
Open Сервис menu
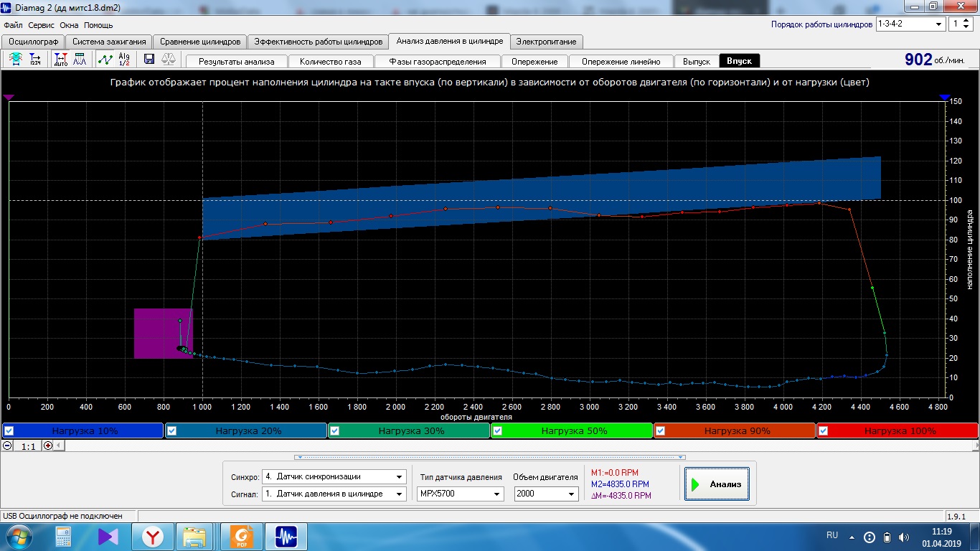tap(42, 24)
